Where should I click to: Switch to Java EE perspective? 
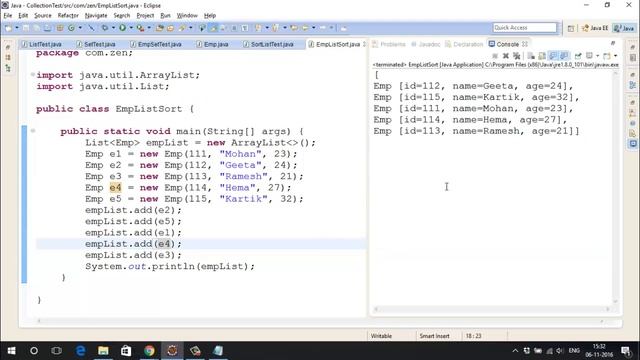pos(595,28)
